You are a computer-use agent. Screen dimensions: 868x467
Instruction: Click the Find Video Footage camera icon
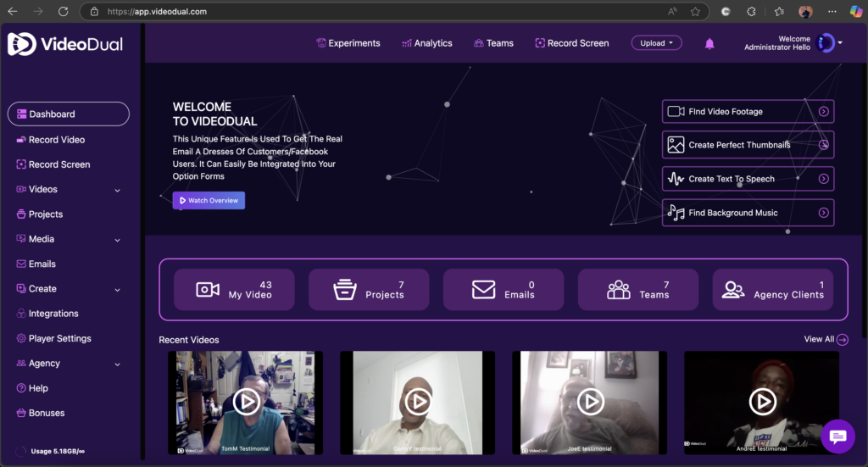(x=676, y=111)
